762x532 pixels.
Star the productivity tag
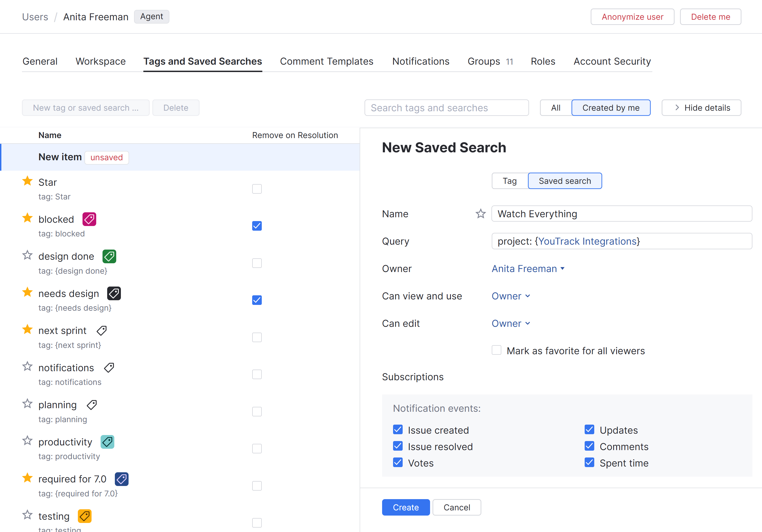pyautogui.click(x=27, y=441)
